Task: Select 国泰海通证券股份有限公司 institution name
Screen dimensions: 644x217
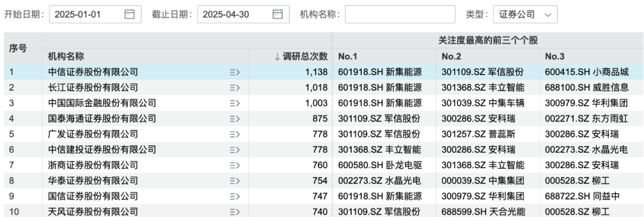Action: click(x=102, y=119)
